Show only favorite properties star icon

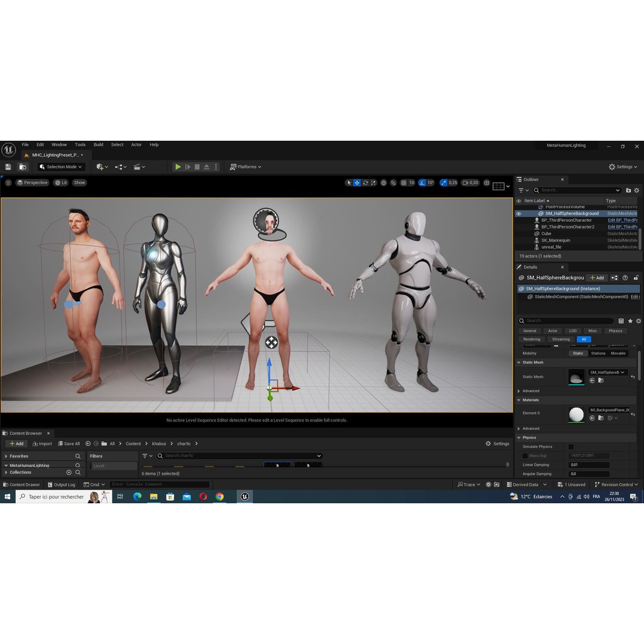[x=630, y=321]
